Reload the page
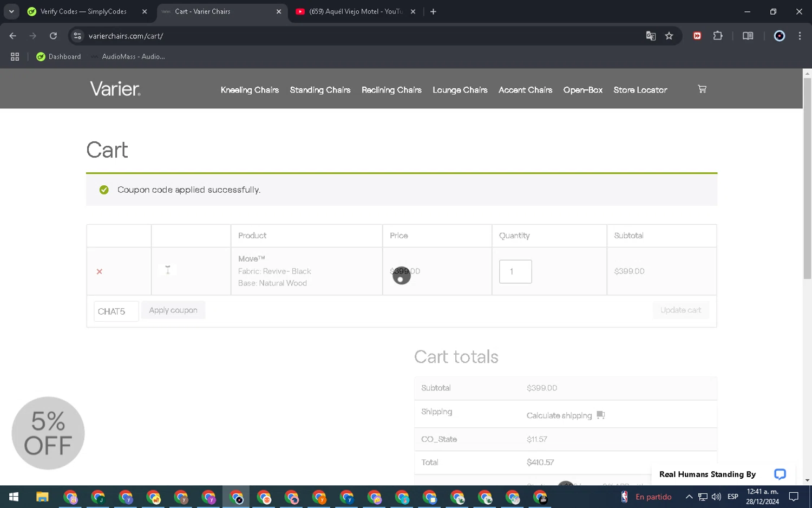 (53, 36)
